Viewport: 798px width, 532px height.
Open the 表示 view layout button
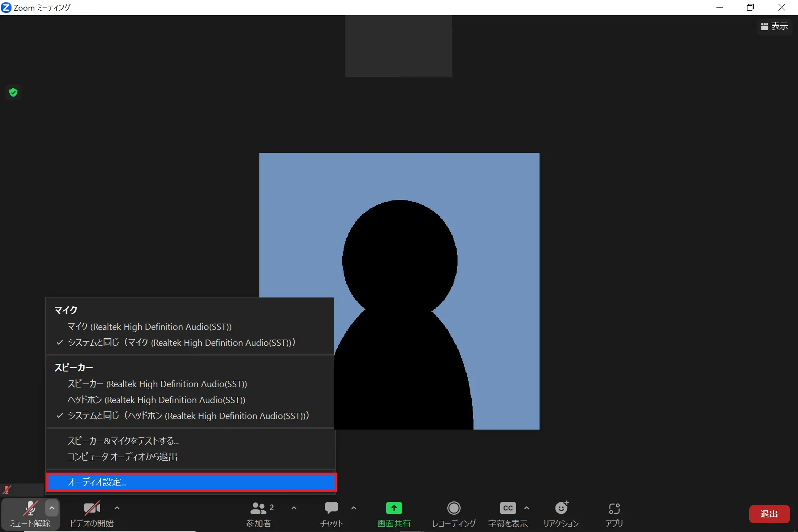[x=775, y=26]
